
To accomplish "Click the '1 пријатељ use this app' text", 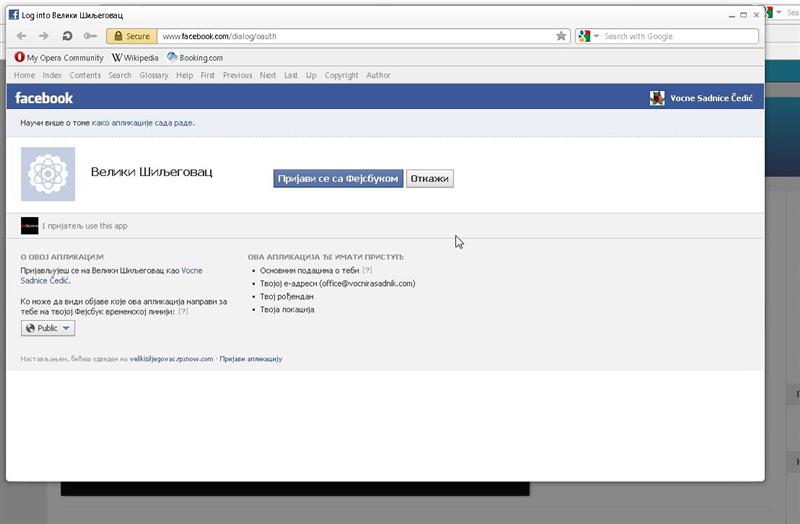I will click(85, 226).
